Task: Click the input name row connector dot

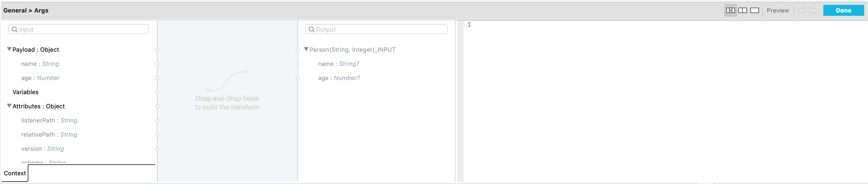Action: click(157, 64)
